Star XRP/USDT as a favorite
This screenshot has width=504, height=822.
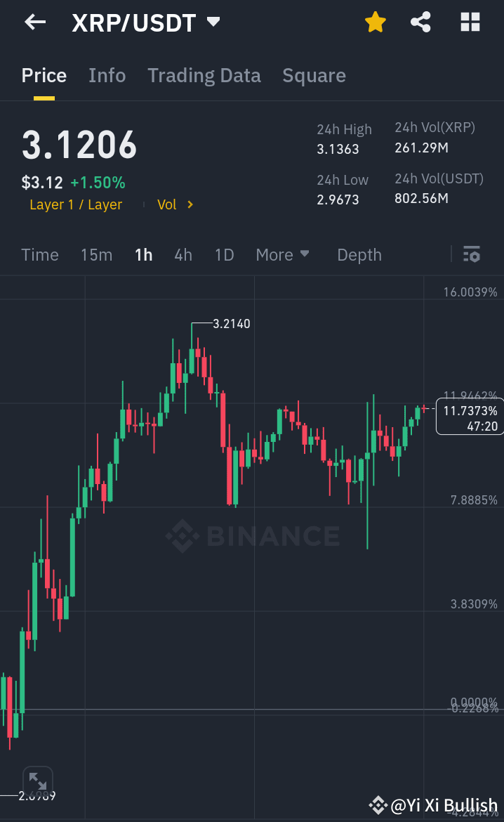pos(376,22)
